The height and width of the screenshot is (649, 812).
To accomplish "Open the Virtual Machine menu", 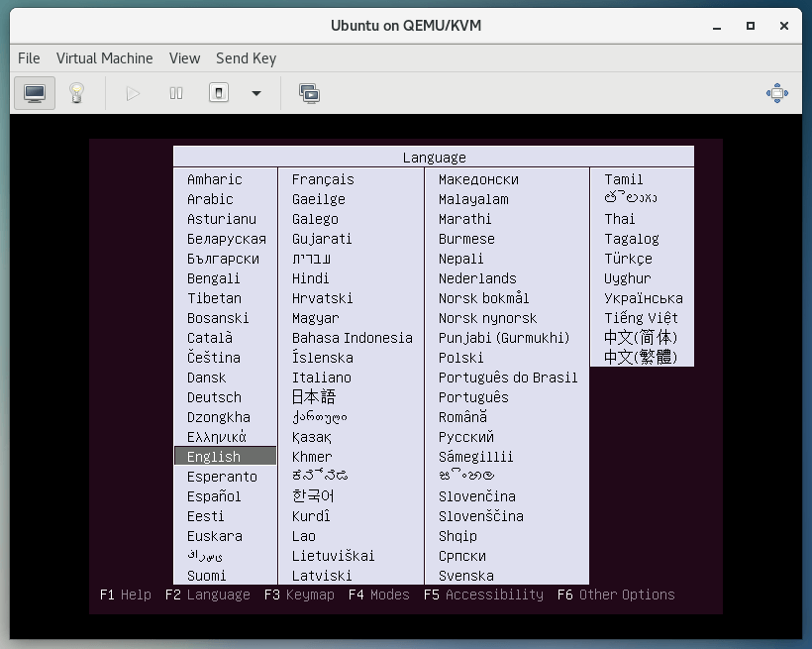I will pyautogui.click(x=104, y=58).
